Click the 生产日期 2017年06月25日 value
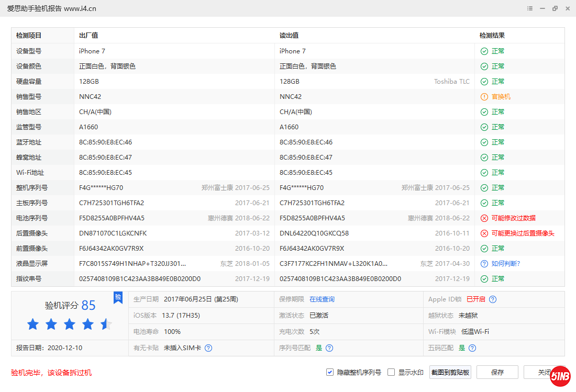This screenshot has width=576, height=392. (x=201, y=299)
